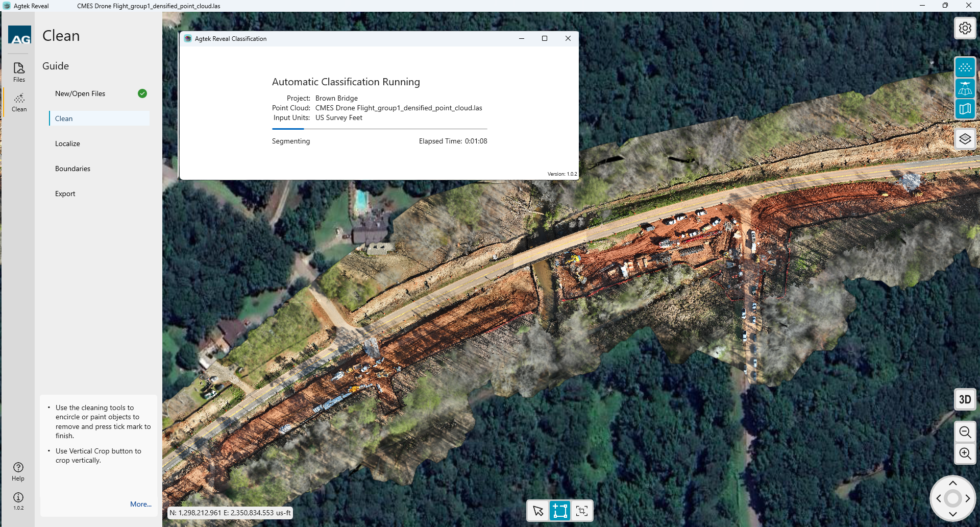Click the Vertical Crop hint text
Viewport: 980px width, 527px height.
click(x=99, y=456)
